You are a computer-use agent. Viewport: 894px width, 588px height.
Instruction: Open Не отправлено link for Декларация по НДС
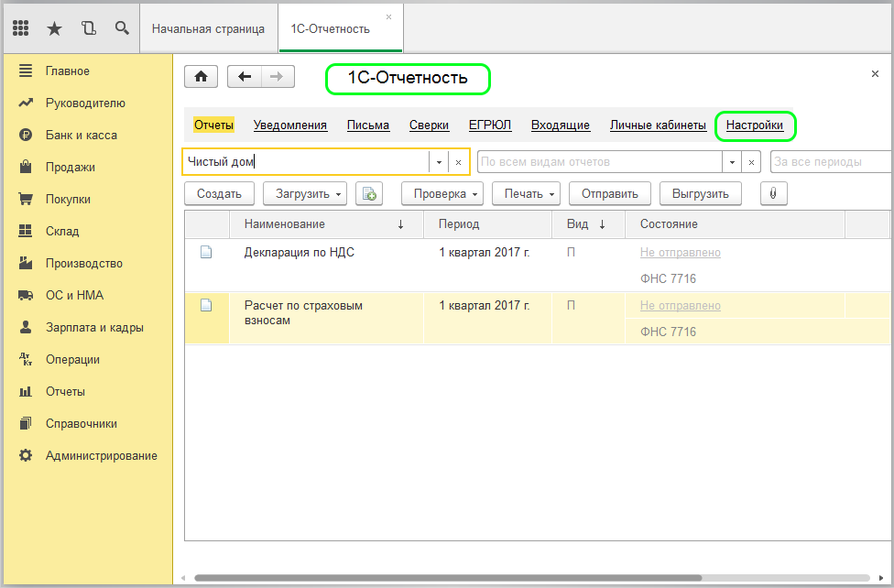point(681,253)
